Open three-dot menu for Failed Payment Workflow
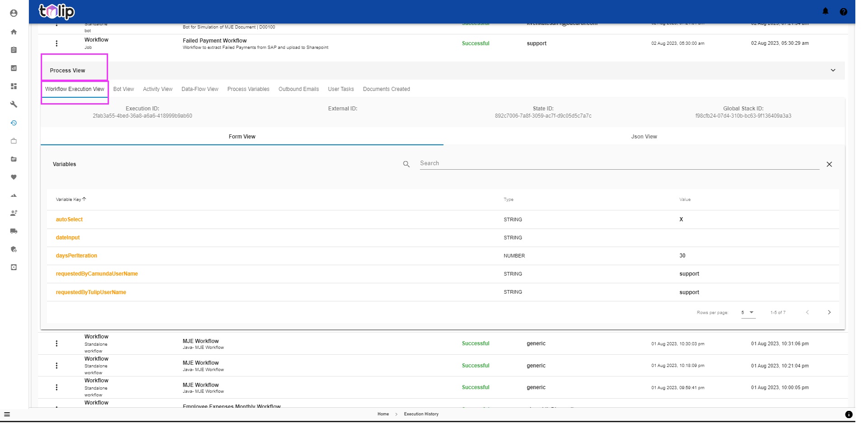The image size is (868, 424). (x=57, y=43)
